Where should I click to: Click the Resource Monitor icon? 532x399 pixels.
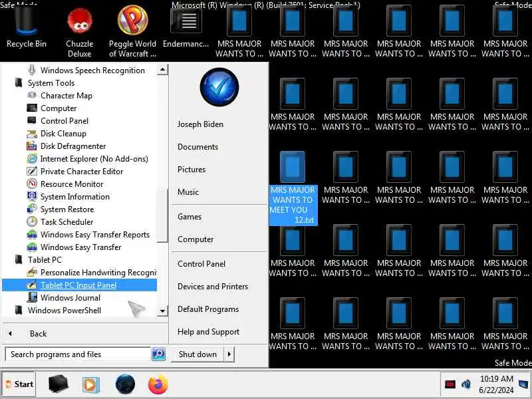click(x=32, y=184)
